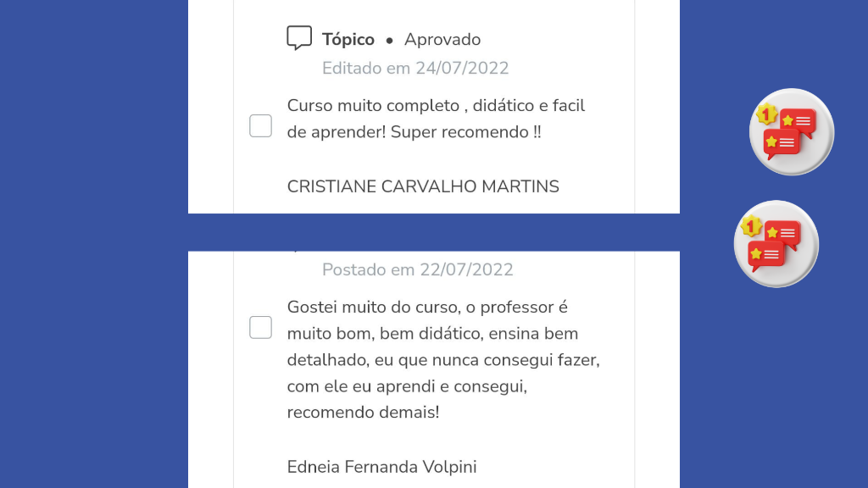Click the 'recomendo demais!' line
The height and width of the screenshot is (488, 868).
[x=363, y=413]
